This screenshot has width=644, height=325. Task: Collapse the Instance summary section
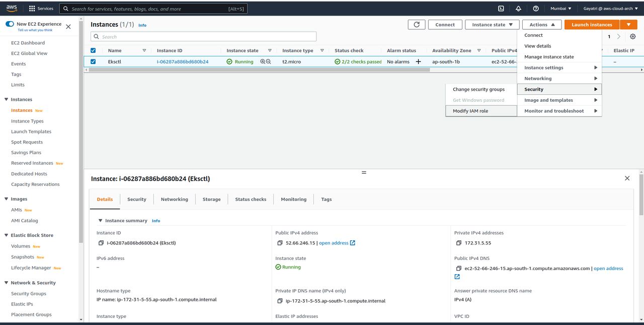[101, 221]
